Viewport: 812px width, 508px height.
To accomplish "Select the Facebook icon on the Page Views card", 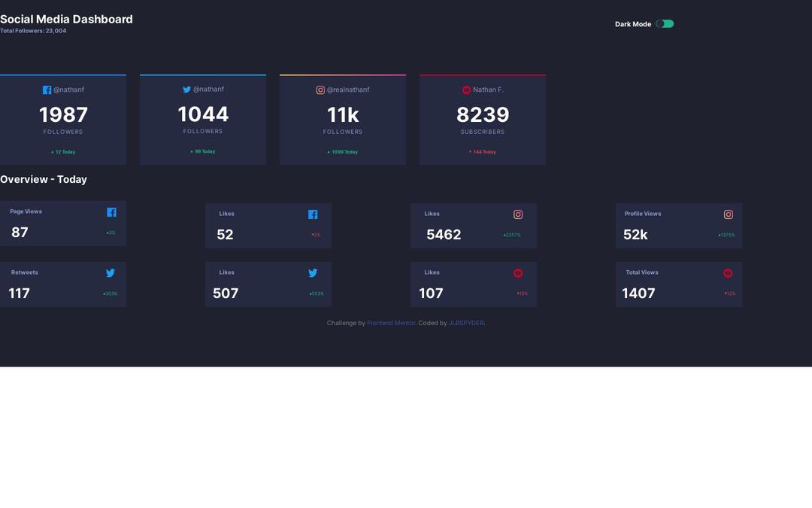I will (x=111, y=211).
